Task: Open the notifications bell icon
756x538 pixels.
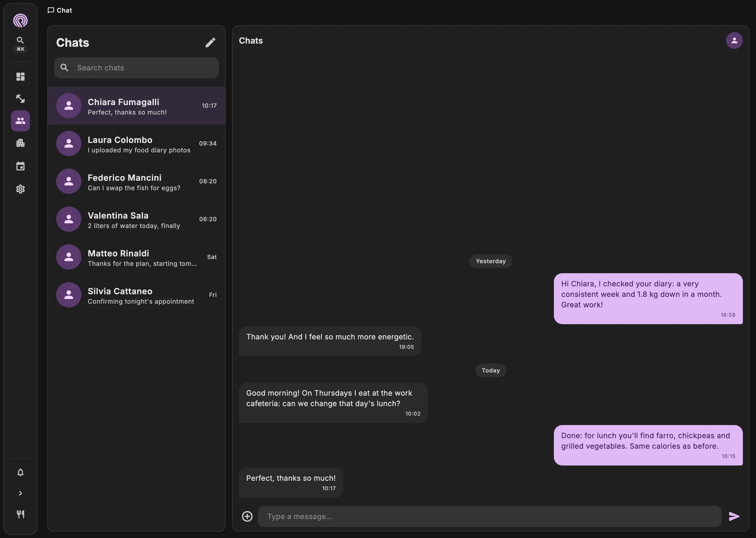Action: tap(20, 473)
